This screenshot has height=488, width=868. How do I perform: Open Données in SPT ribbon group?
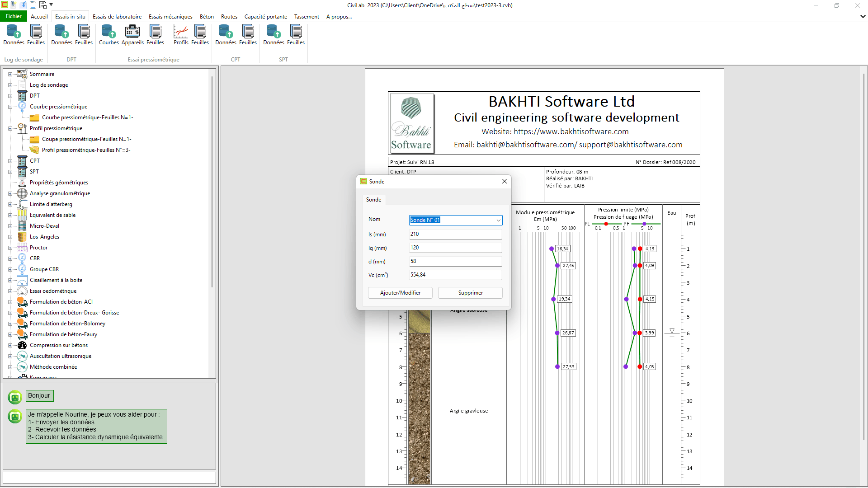(274, 35)
